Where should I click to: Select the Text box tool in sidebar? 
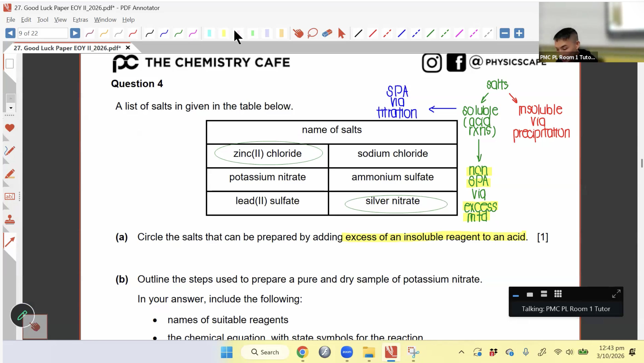click(10, 196)
